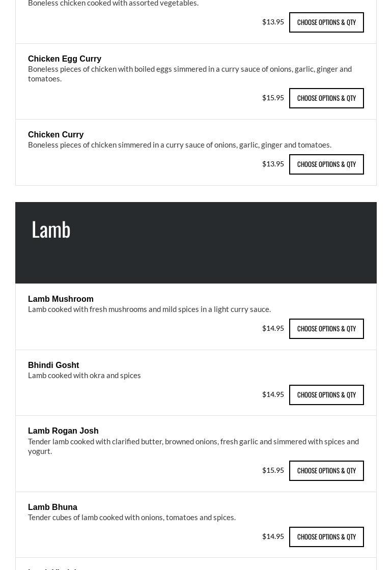The image size is (392, 570).
Task: Choose options for chicken with assorted vegetables
Action: click(x=326, y=22)
